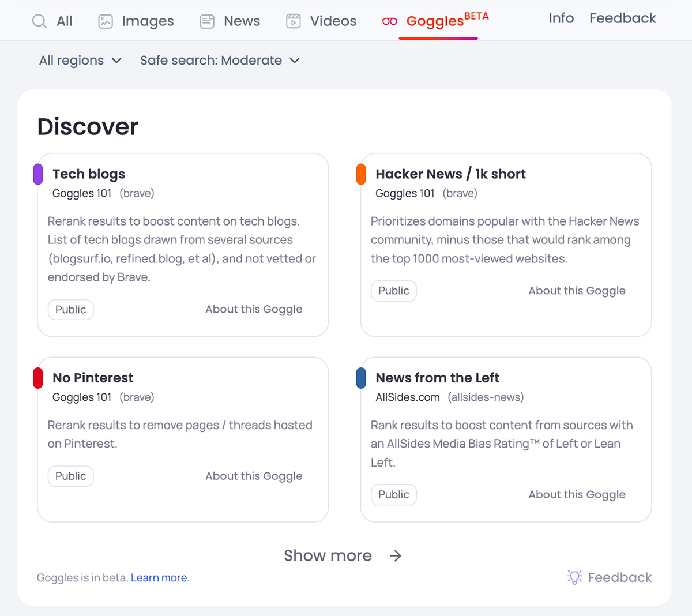Open the News tab
Viewport: 692px width, 616px height.
pyautogui.click(x=230, y=21)
